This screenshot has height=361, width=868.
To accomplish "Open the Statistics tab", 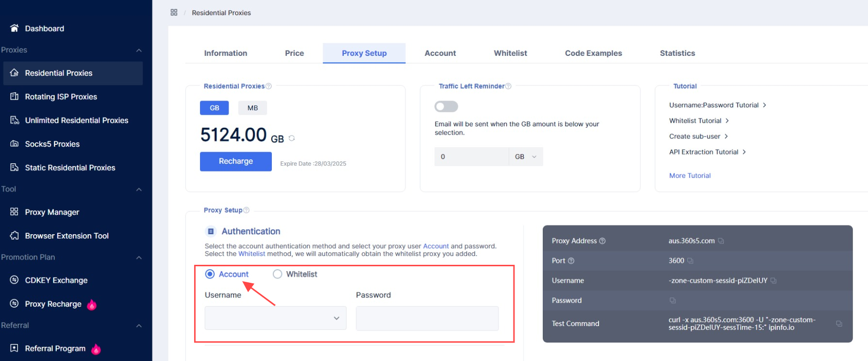I will pyautogui.click(x=677, y=53).
